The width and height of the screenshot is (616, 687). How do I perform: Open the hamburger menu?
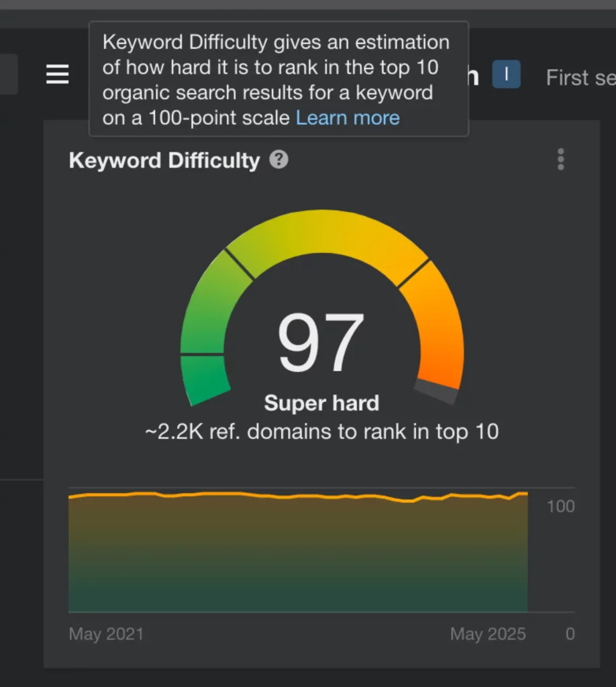click(58, 74)
